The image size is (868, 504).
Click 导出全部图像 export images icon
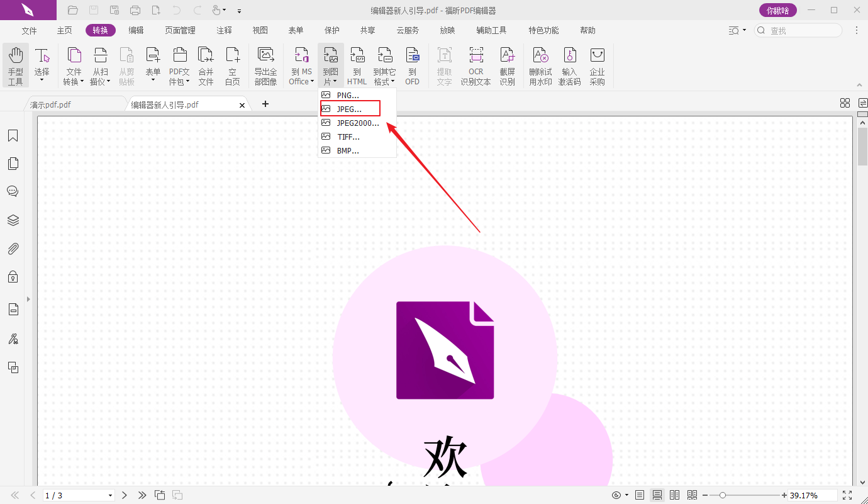tap(265, 65)
